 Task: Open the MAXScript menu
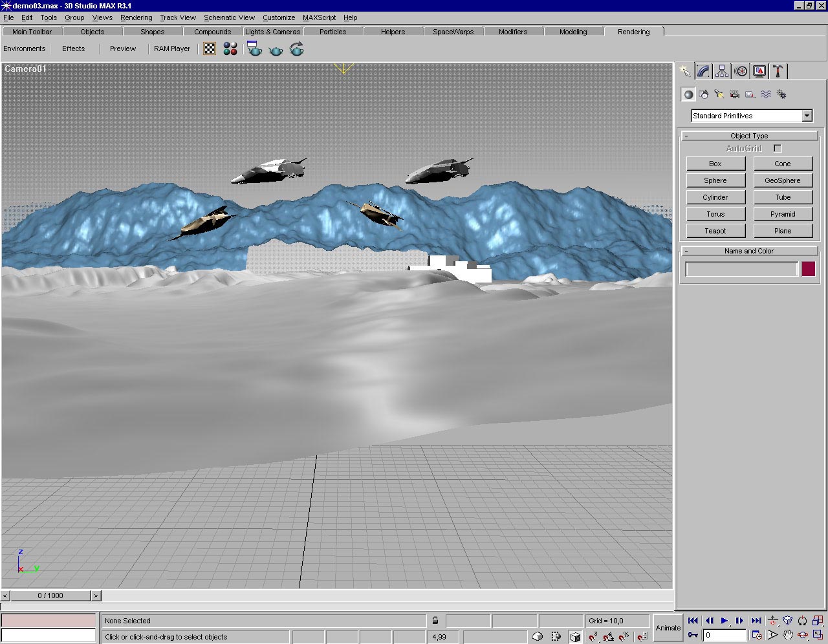pyautogui.click(x=319, y=17)
